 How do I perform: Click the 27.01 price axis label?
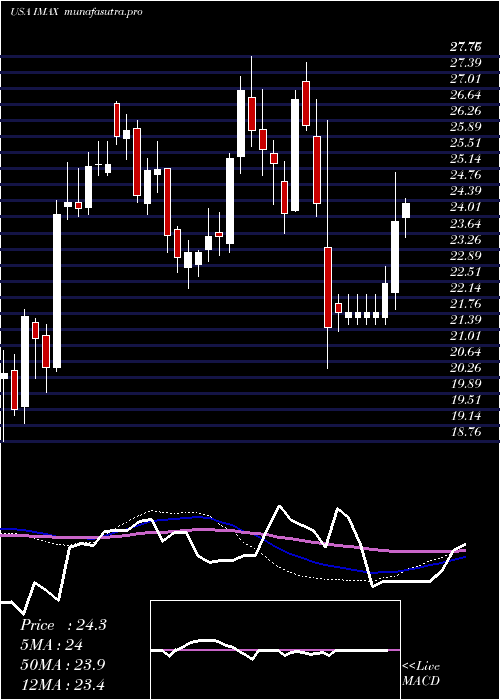[x=466, y=79]
